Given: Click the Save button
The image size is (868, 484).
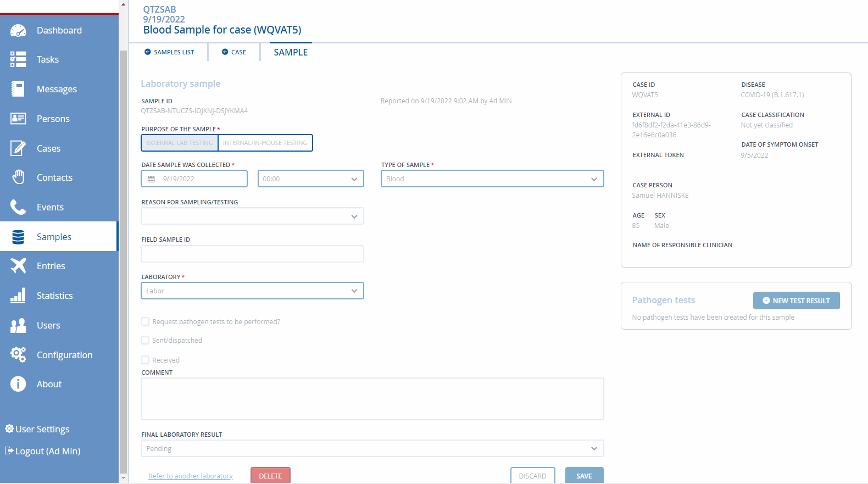Looking at the screenshot, I should (585, 476).
